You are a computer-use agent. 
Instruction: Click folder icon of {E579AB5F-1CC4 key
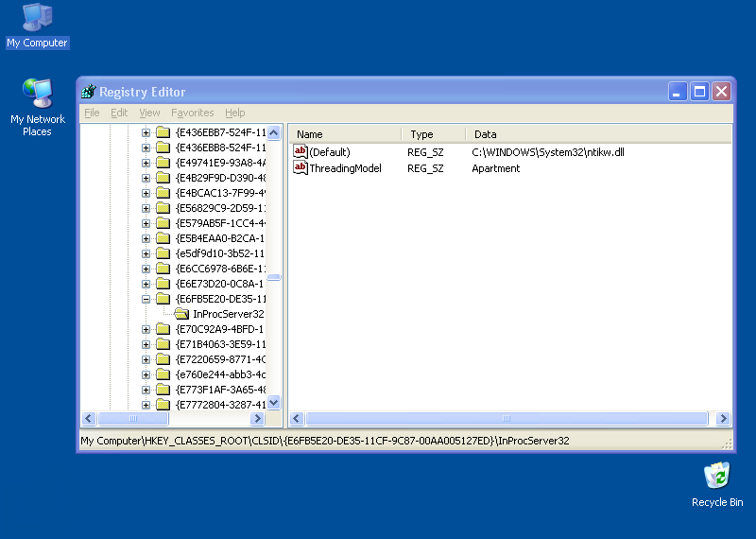pos(163,223)
